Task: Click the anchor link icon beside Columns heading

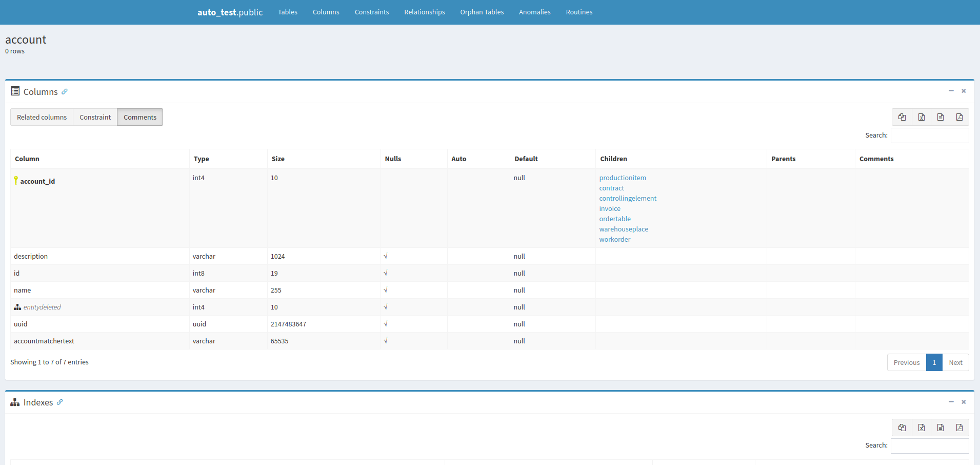Action: point(65,92)
